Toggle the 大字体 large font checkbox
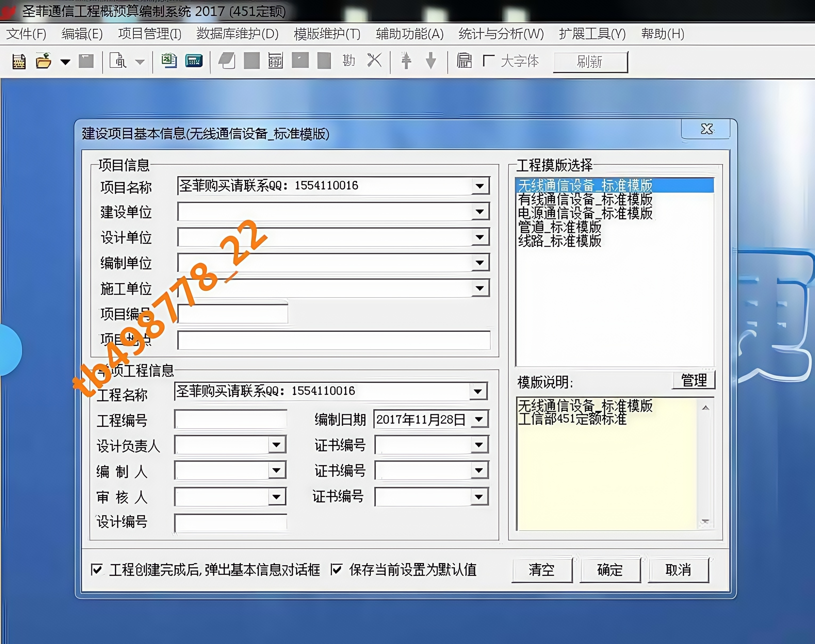The image size is (815, 644). [x=489, y=61]
